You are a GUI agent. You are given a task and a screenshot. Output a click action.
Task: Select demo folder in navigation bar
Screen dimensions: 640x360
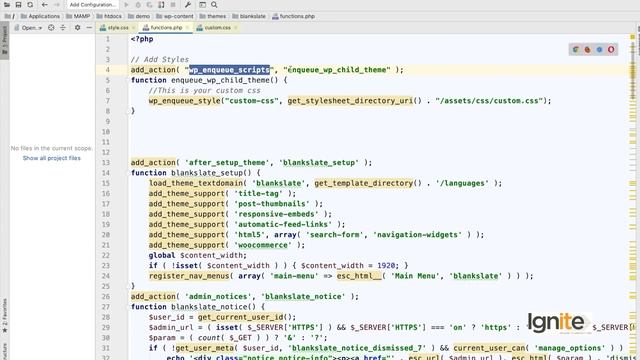[139, 16]
